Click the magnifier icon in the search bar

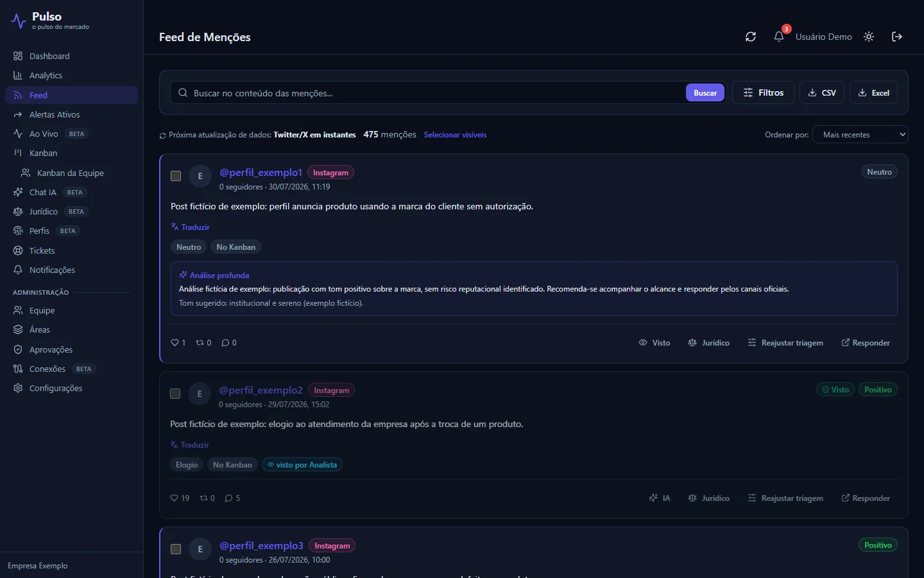183,93
